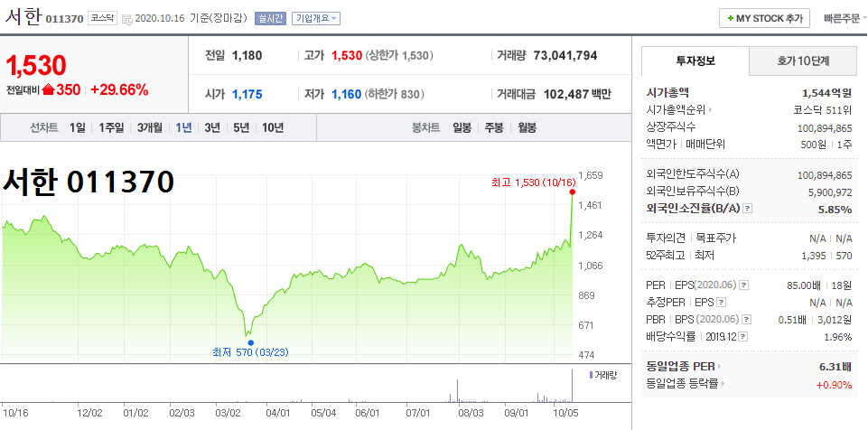
Task: Click the 시가총액순위 link
Action: coord(676,110)
